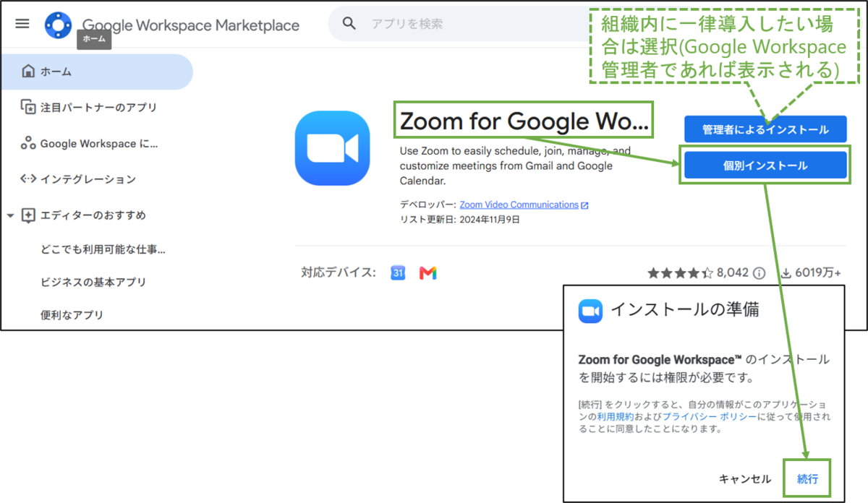
Task: Click the star rating 8,042
Action: coord(697,273)
